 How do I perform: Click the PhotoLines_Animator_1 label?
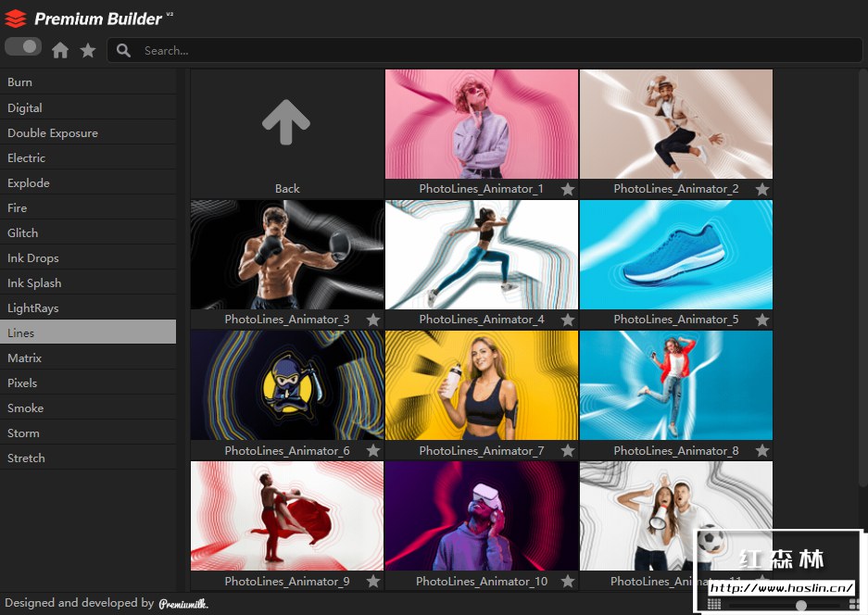pyautogui.click(x=481, y=189)
